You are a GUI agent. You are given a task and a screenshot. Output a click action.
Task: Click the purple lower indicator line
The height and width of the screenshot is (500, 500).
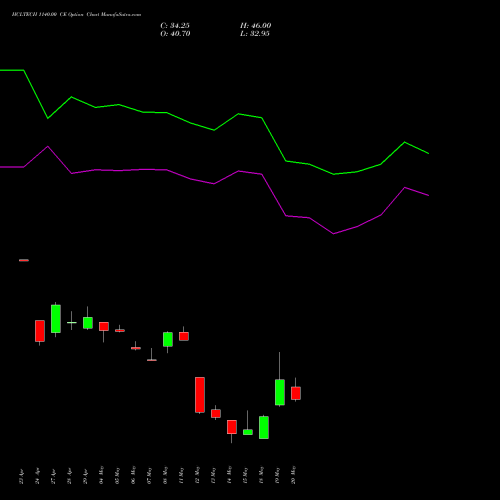tap(214, 183)
